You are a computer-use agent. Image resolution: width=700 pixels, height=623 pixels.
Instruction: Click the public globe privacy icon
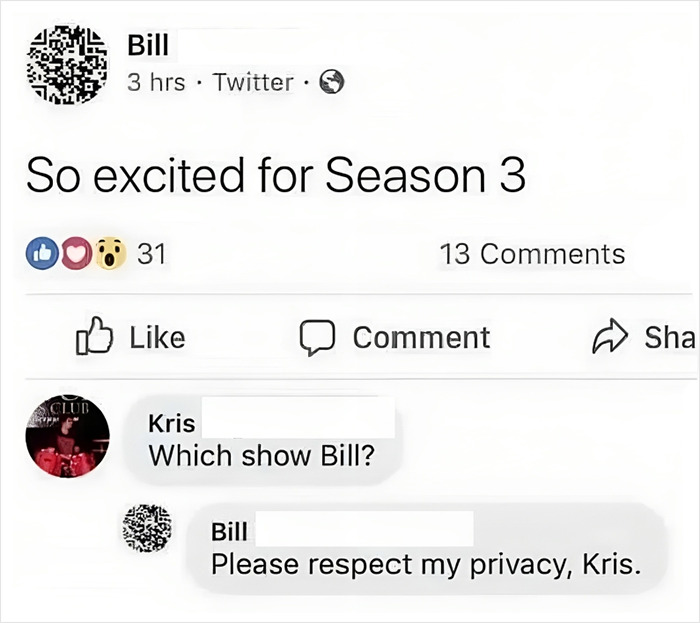[331, 82]
